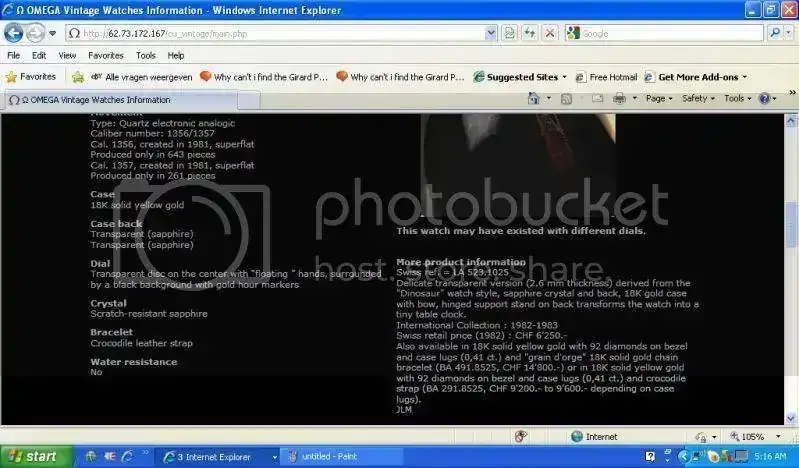799x468 pixels.
Task: Click 'Swiss retail price (1982)' line
Action: tap(481, 335)
